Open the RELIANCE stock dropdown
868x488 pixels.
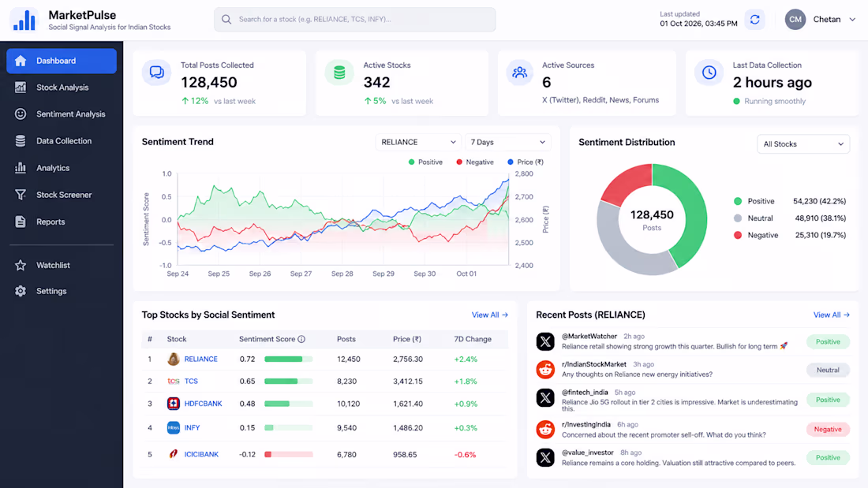[x=418, y=142]
